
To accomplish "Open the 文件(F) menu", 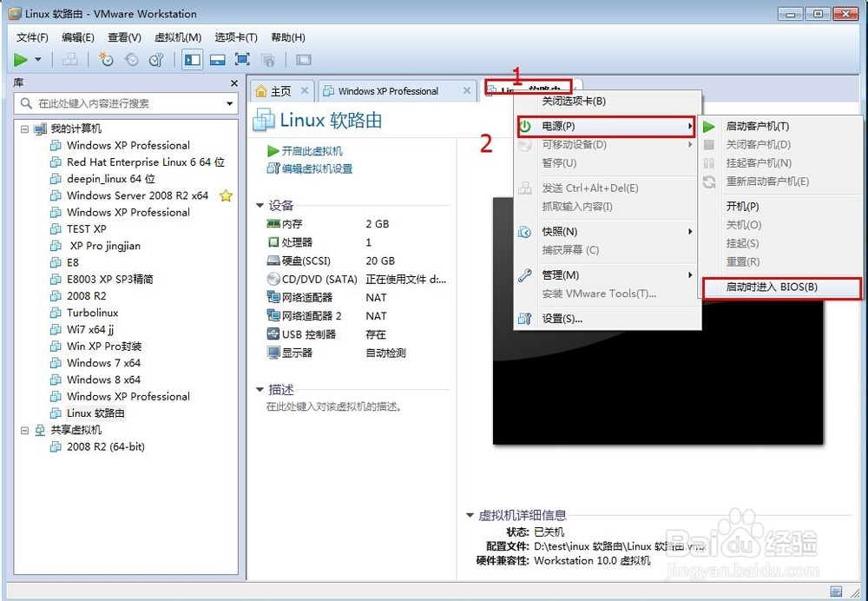I will (32, 37).
